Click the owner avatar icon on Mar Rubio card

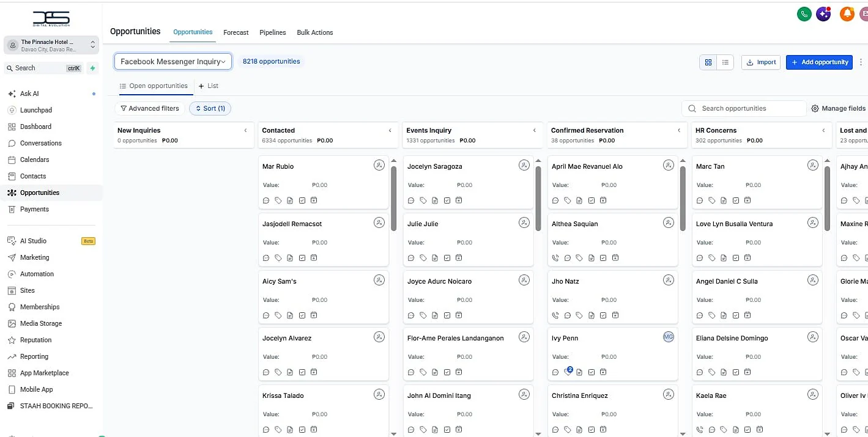coord(379,165)
